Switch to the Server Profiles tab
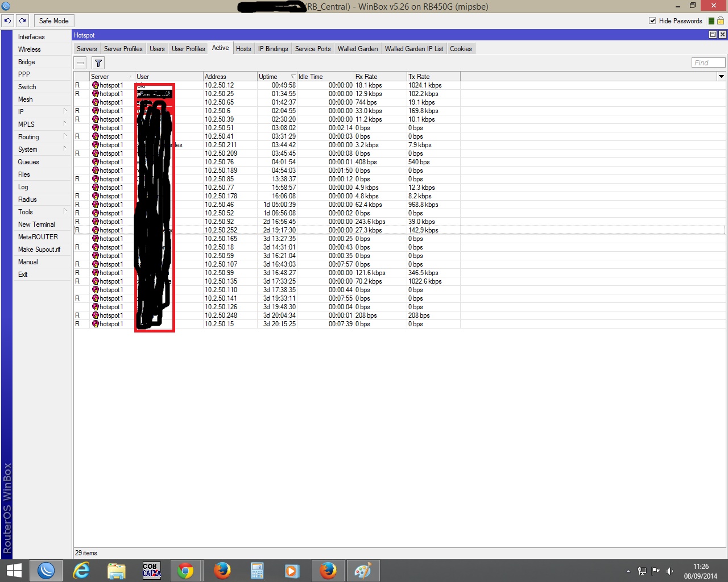The image size is (728, 582). click(x=123, y=49)
